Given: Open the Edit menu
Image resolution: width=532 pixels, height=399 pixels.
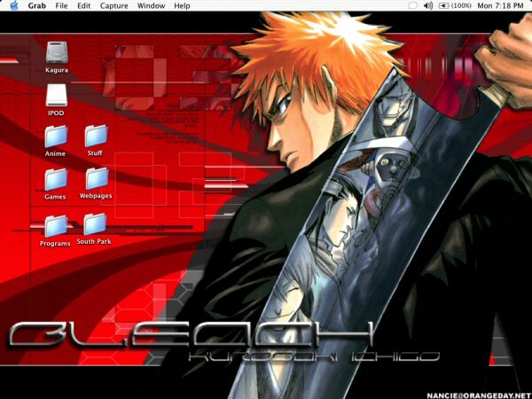Looking at the screenshot, I should coord(84,6).
